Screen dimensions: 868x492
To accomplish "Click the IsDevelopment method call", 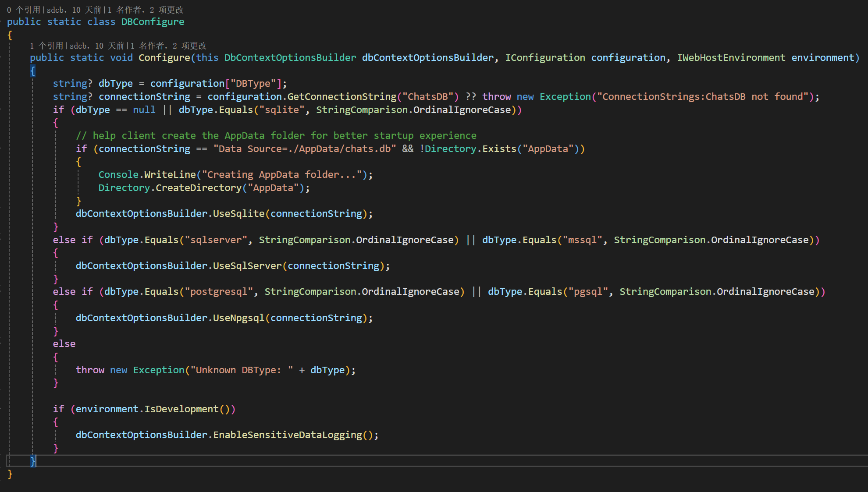I will click(x=181, y=409).
